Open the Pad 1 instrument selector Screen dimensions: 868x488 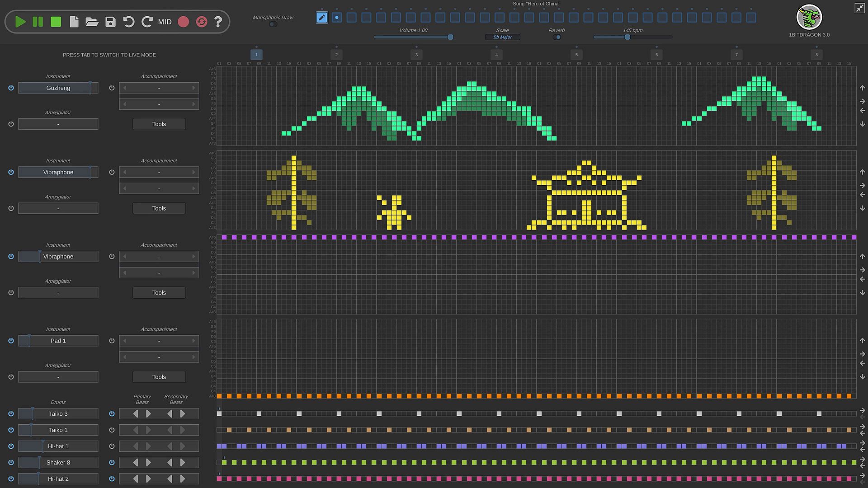click(58, 341)
